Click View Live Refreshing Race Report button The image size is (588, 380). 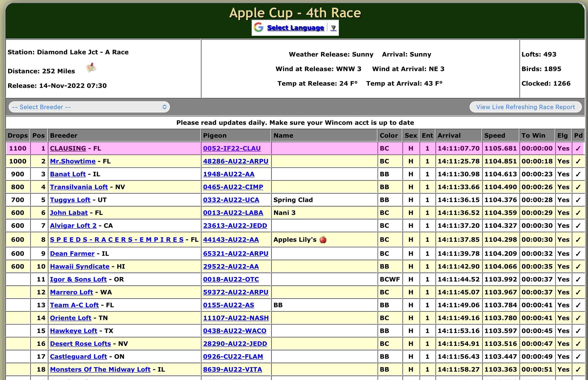(x=525, y=107)
